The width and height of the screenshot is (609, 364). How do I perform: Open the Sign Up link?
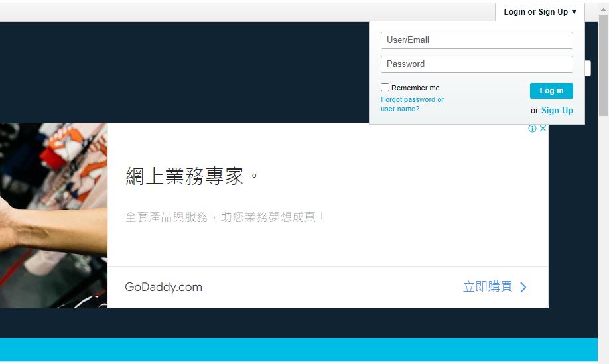pyautogui.click(x=557, y=111)
